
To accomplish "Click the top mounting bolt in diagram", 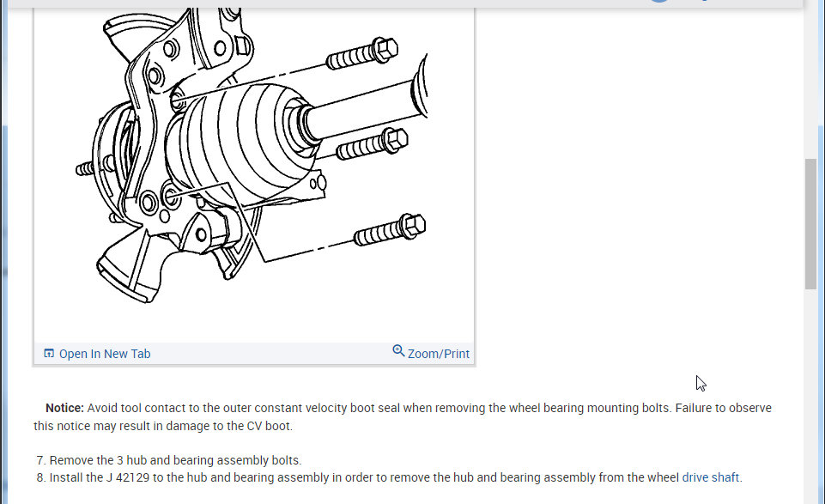I will (x=362, y=53).
